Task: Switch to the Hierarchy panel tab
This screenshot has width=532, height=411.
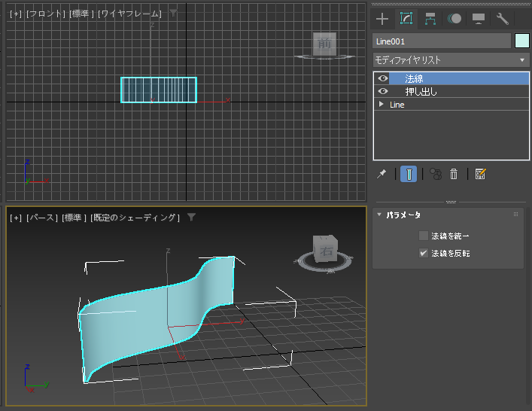Action: click(430, 19)
